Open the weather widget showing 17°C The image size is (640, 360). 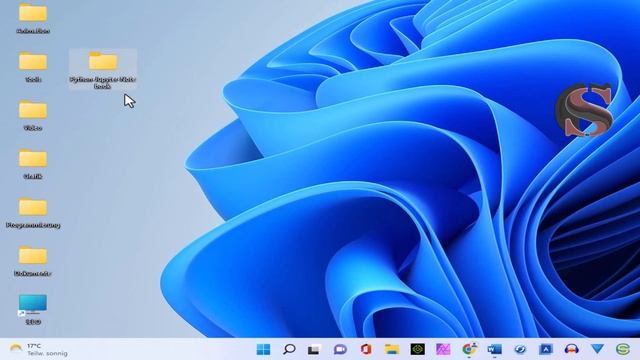point(38,350)
